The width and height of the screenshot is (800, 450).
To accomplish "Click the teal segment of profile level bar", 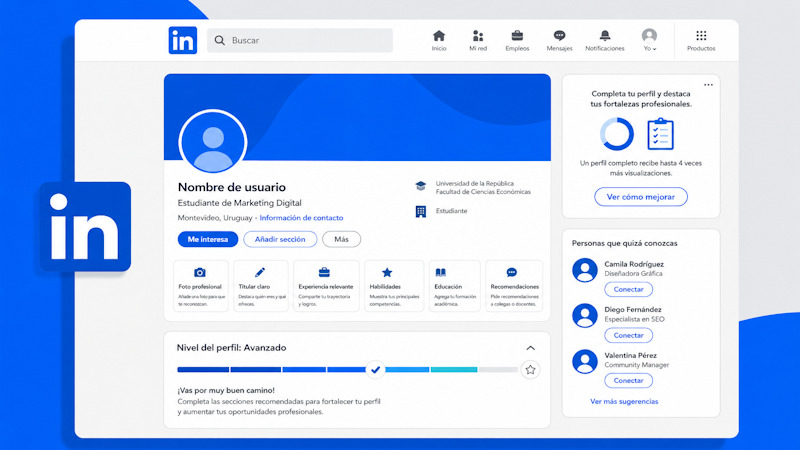I will click(454, 369).
